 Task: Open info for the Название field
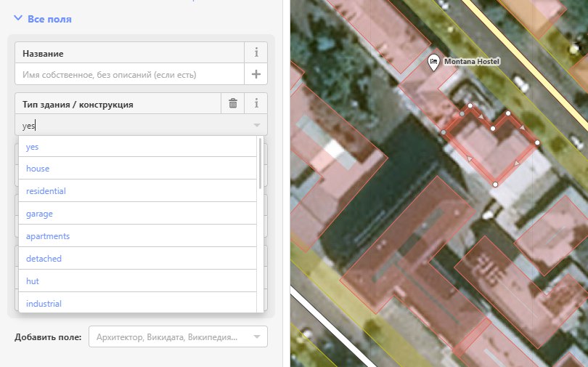256,52
